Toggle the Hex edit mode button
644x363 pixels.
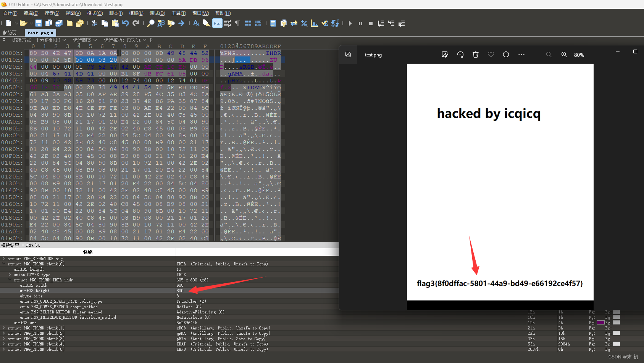tap(217, 23)
